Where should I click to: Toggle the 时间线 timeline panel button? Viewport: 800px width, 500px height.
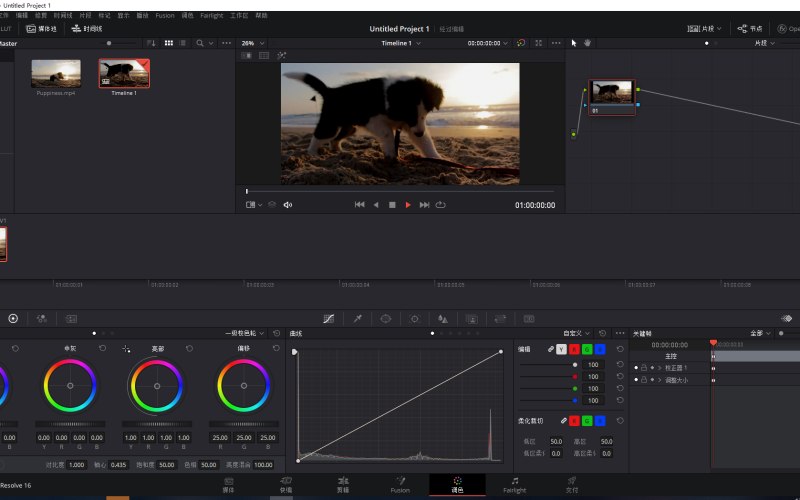87,29
